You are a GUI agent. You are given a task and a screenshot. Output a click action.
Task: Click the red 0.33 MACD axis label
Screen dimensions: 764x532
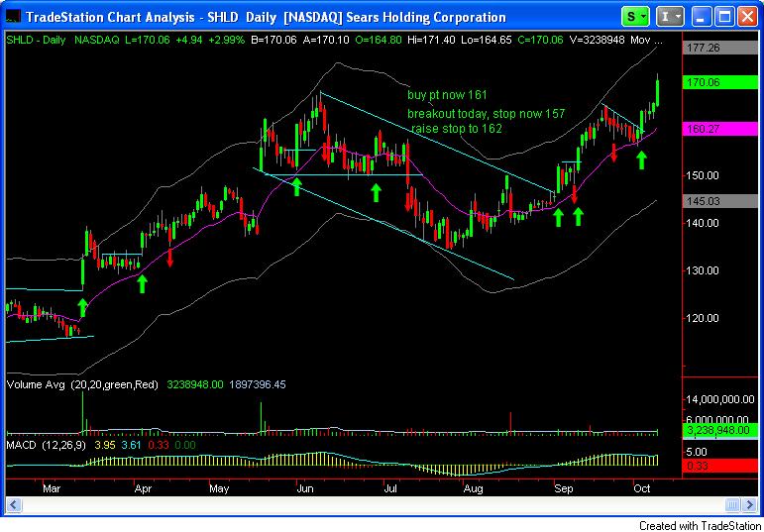721,466
